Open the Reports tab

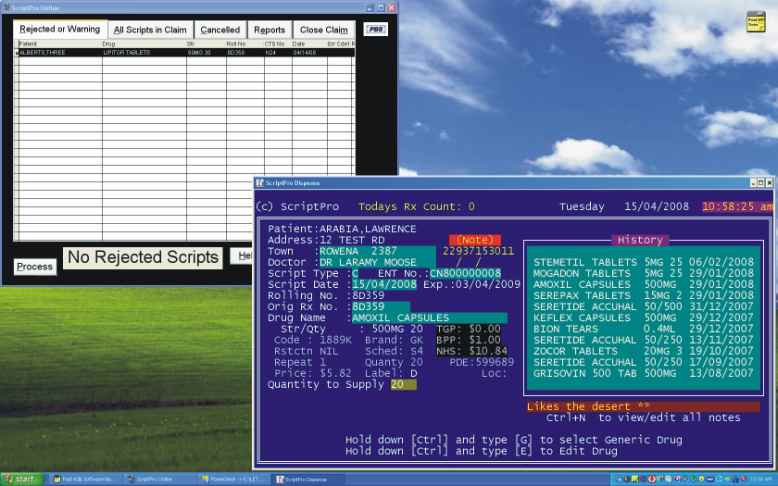point(269,30)
